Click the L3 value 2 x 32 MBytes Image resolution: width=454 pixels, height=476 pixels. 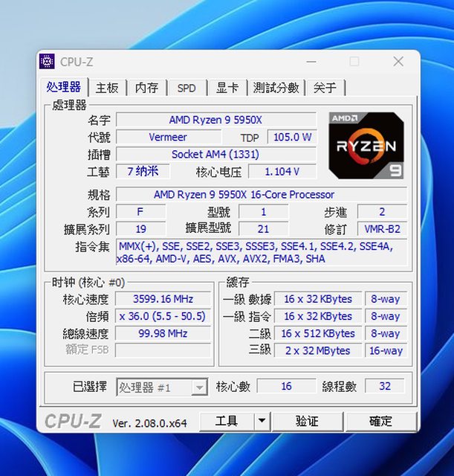(318, 351)
